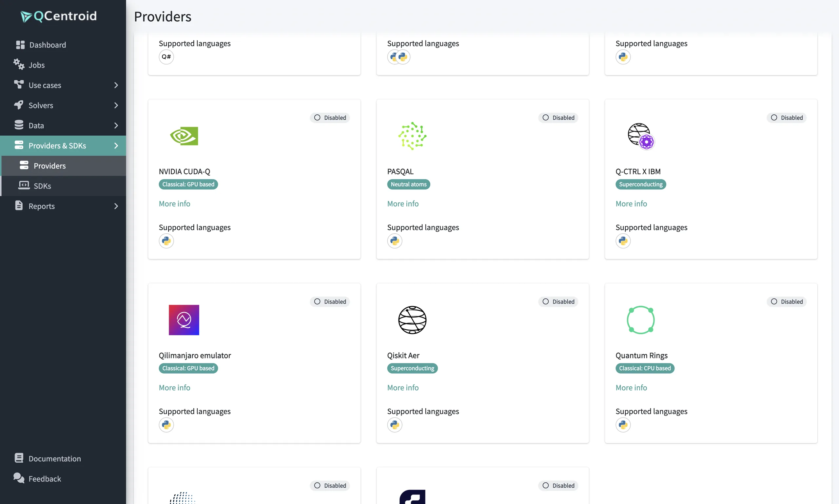Image resolution: width=839 pixels, height=504 pixels.
Task: Click the Neutral atoms tag
Action: tap(409, 184)
